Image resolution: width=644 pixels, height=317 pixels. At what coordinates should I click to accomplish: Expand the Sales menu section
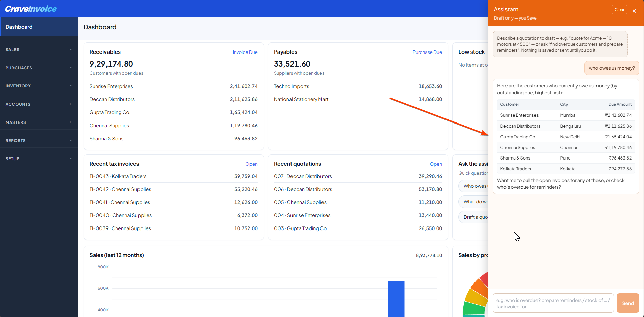[39, 49]
